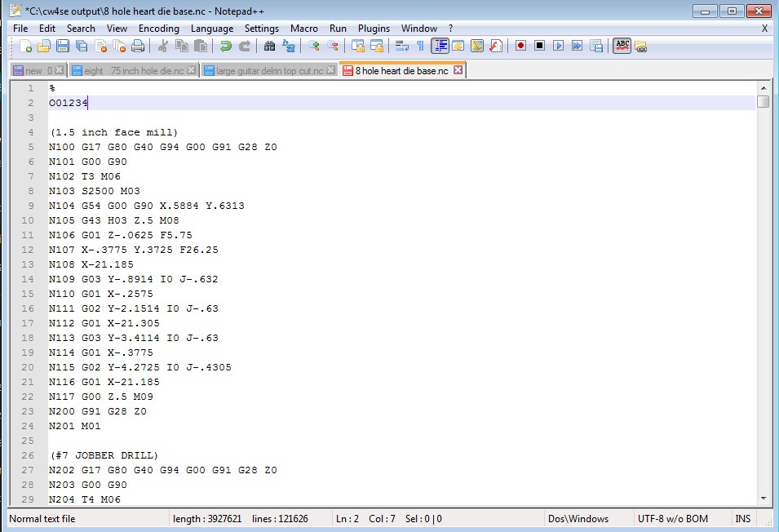Click the Zoom In magnifier icon
The height and width of the screenshot is (532, 779).
point(313,47)
